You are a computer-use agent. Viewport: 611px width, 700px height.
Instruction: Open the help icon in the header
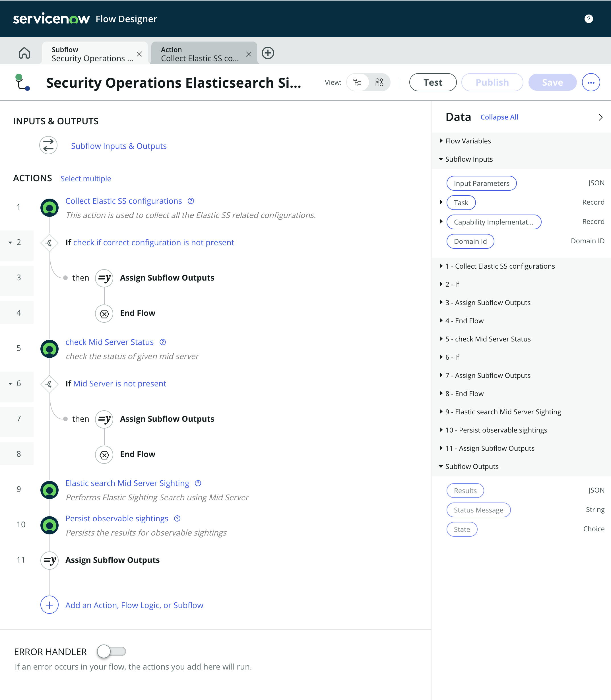coord(589,19)
